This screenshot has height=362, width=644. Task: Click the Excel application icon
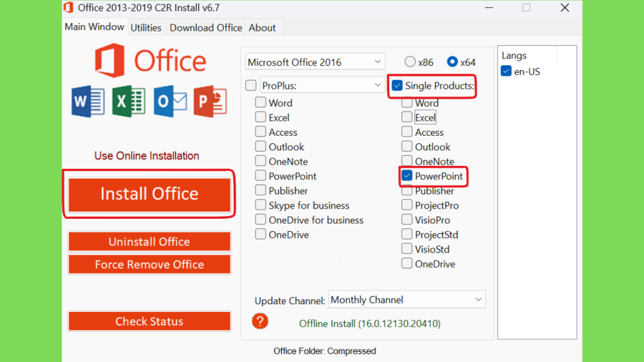(128, 101)
